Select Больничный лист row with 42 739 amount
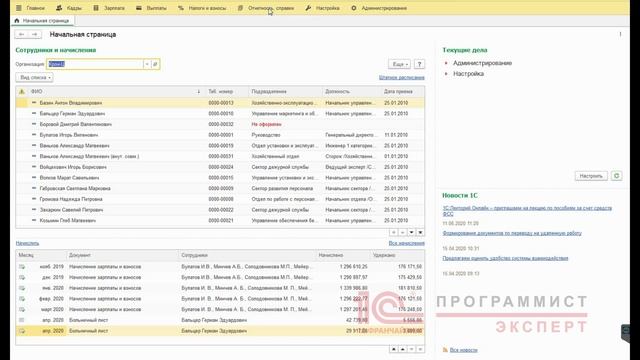 [220, 320]
